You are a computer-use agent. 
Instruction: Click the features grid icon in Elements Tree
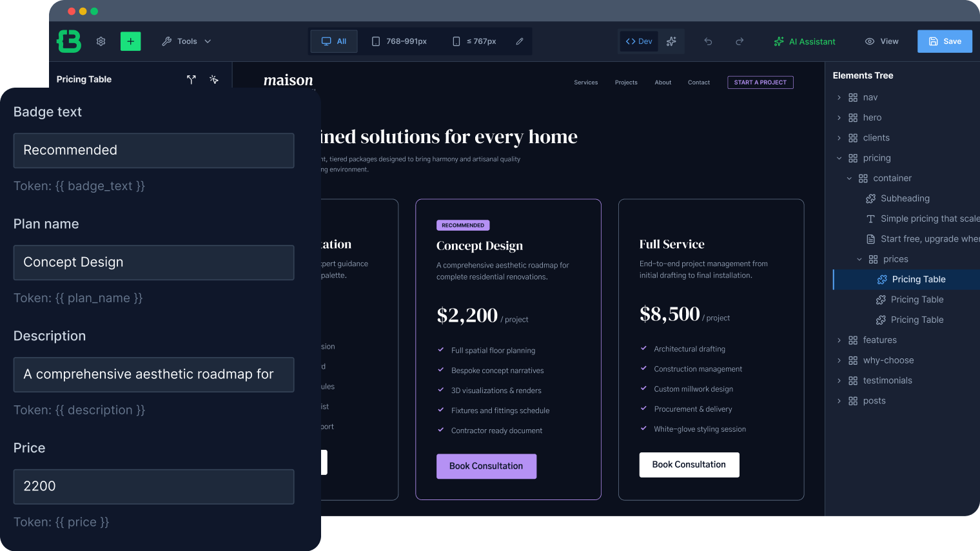(853, 340)
